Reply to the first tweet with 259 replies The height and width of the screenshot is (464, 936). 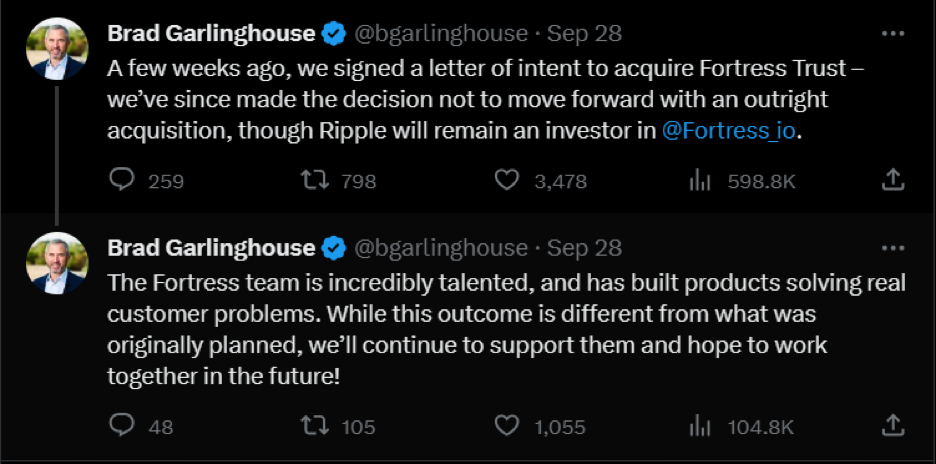(121, 180)
